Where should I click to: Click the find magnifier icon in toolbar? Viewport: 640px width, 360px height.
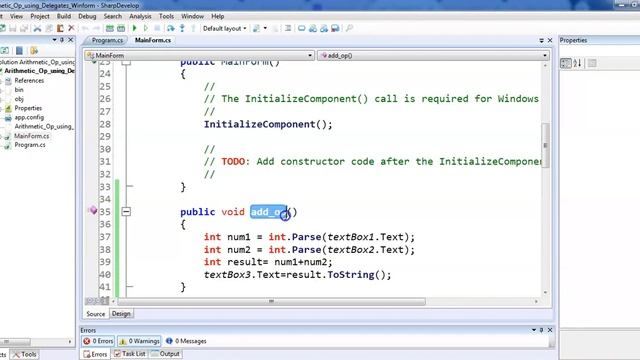pos(349,28)
